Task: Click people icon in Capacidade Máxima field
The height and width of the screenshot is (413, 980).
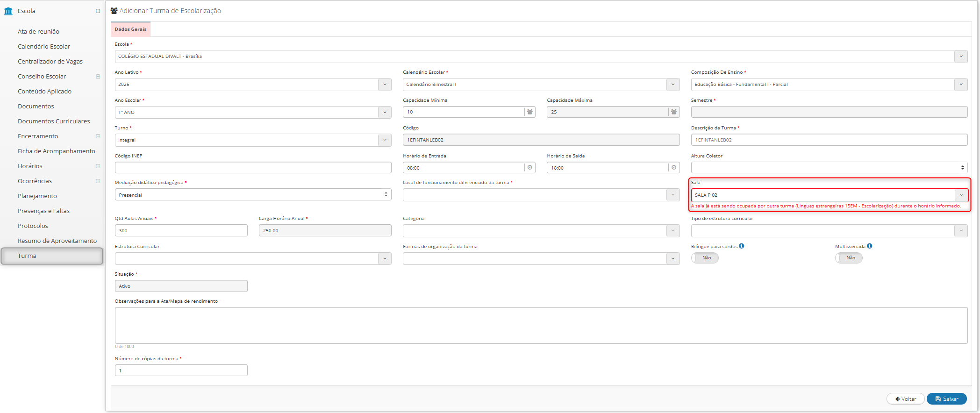Action: coord(673,112)
